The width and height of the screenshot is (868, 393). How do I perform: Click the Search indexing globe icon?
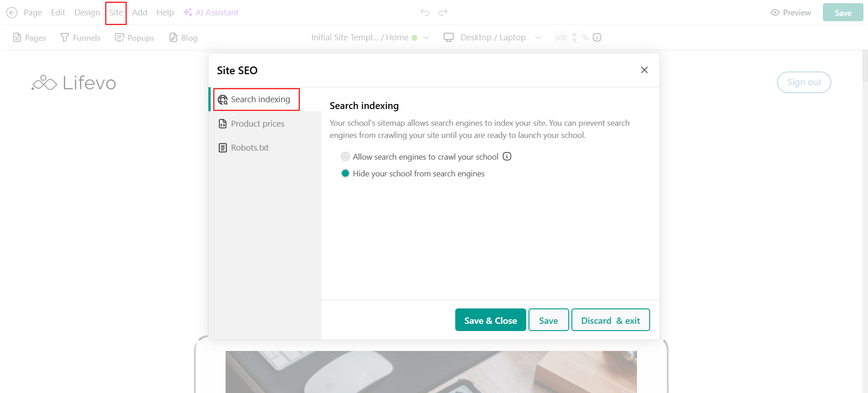click(x=223, y=99)
